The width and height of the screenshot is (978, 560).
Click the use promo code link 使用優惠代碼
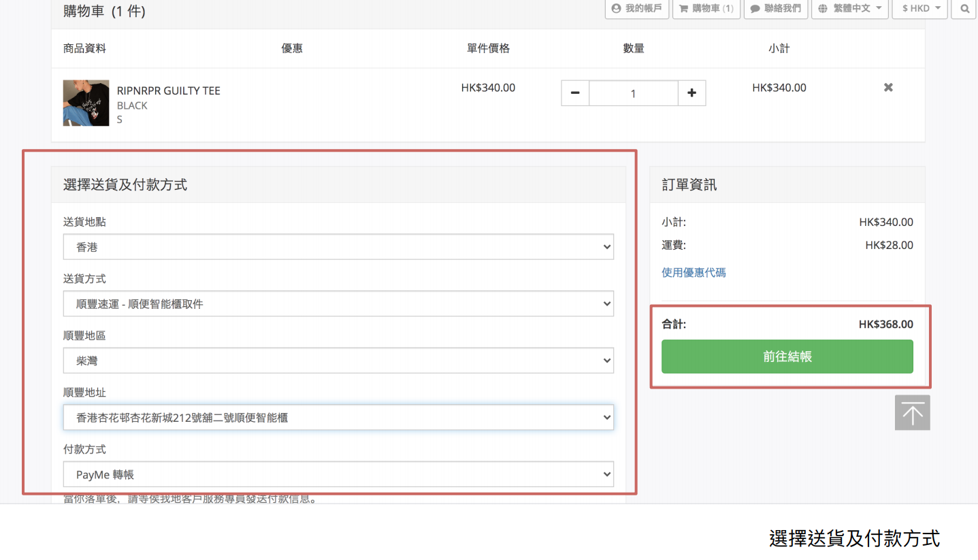tap(694, 272)
